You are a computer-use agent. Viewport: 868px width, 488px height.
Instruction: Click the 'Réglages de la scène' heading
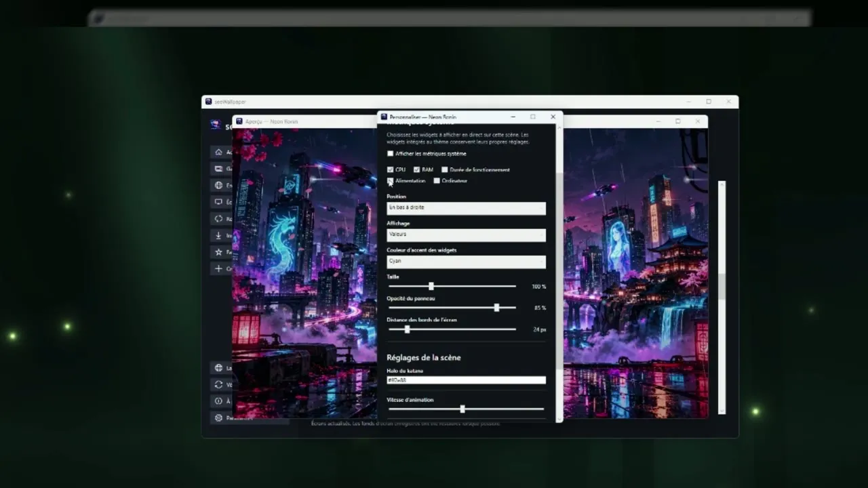coord(423,358)
